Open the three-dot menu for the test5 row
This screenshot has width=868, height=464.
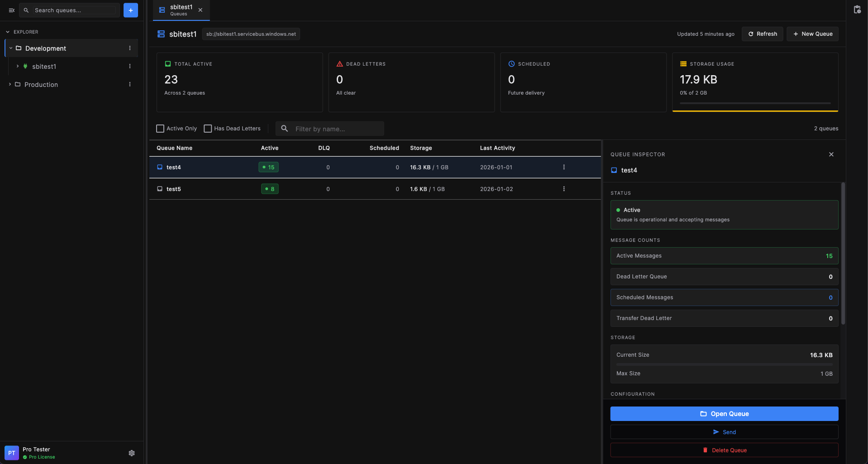pos(563,189)
